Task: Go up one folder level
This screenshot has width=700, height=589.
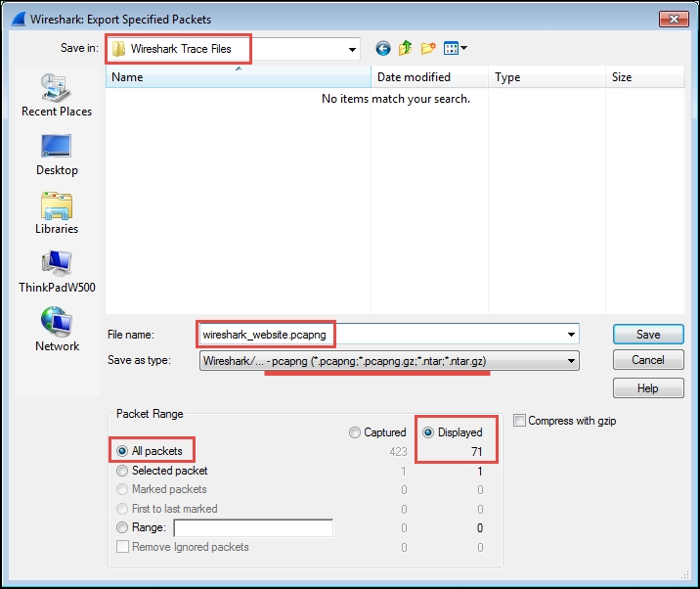Action: tap(406, 48)
